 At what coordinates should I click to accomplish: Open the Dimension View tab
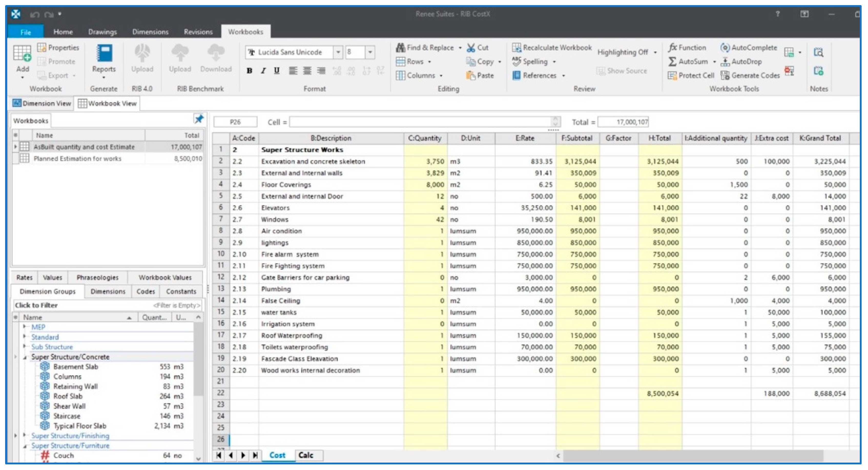[42, 104]
